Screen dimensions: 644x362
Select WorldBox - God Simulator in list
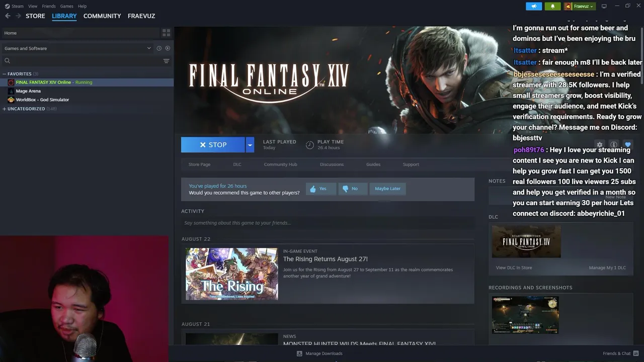tap(42, 100)
